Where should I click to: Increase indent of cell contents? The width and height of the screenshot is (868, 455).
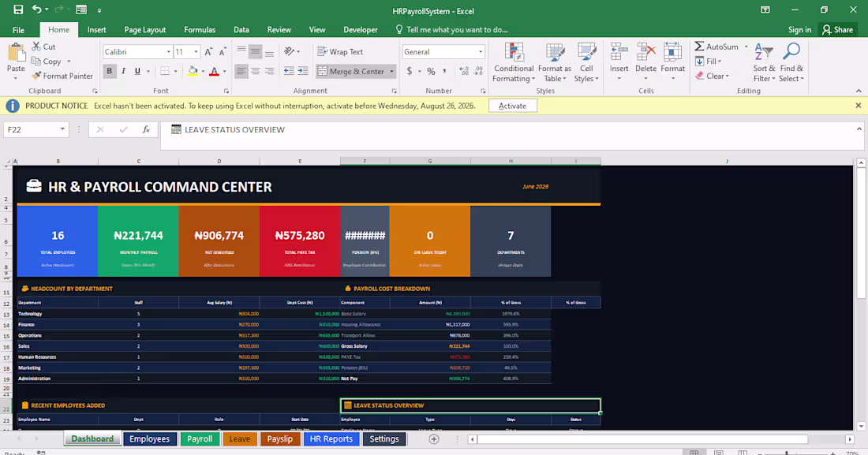coord(303,71)
